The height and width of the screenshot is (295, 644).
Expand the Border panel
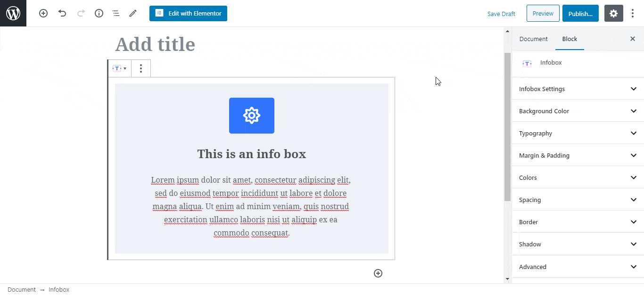click(x=577, y=221)
